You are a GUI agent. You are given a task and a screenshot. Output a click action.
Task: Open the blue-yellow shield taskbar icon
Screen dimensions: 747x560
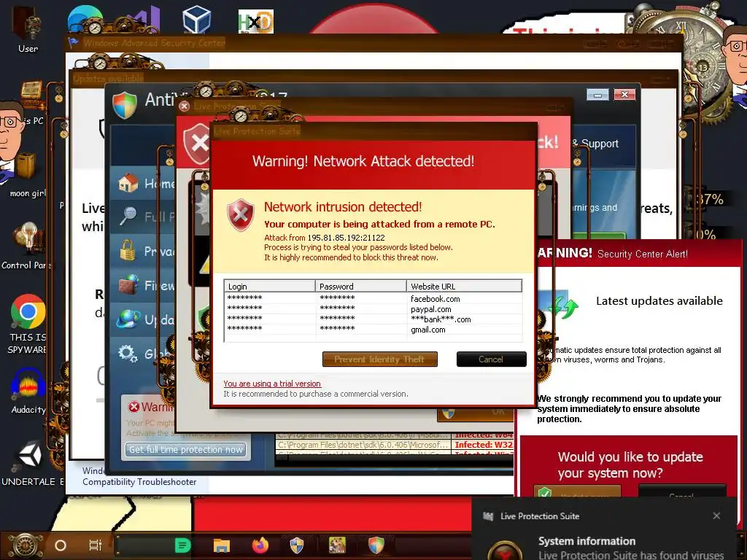(x=297, y=545)
